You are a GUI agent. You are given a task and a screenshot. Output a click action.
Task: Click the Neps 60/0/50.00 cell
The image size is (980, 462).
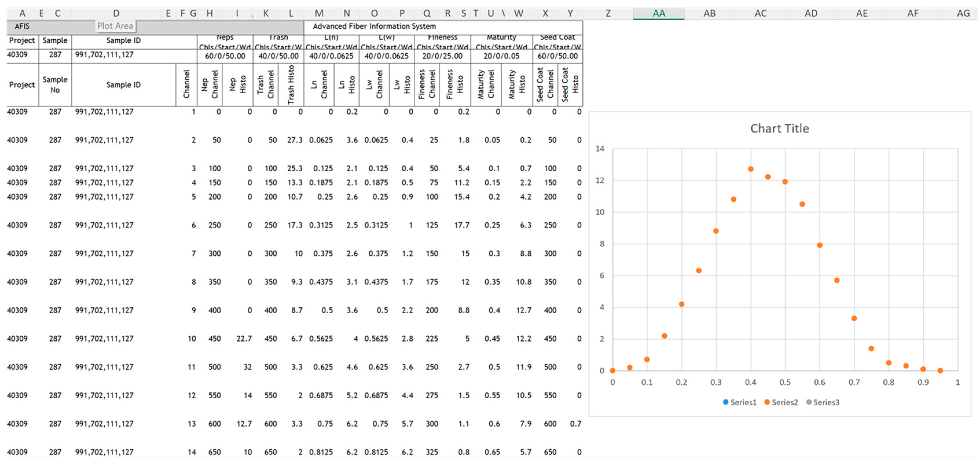click(x=225, y=56)
